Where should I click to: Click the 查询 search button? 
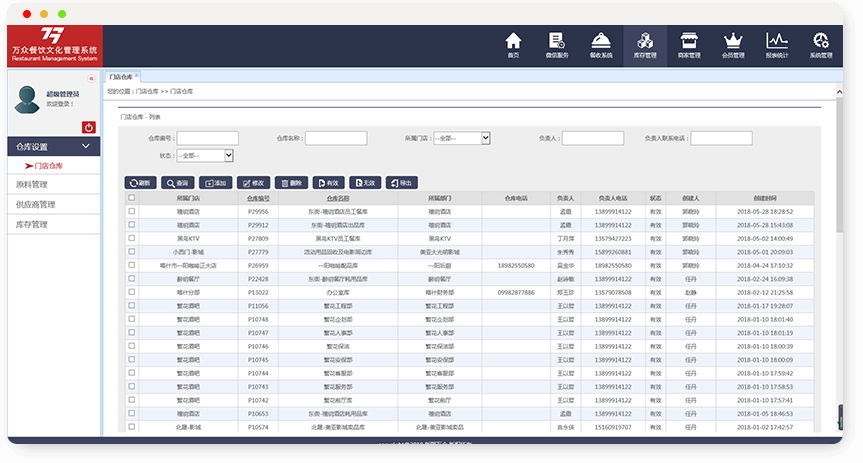180,183
